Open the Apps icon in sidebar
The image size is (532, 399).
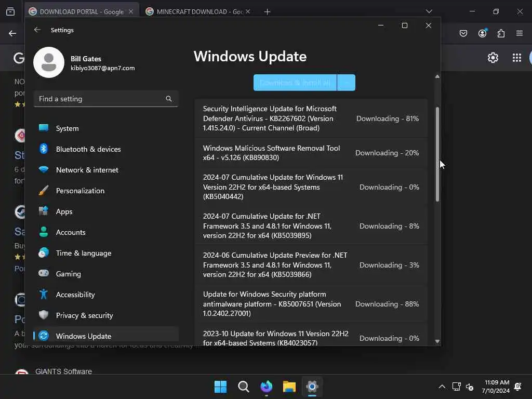(x=44, y=211)
